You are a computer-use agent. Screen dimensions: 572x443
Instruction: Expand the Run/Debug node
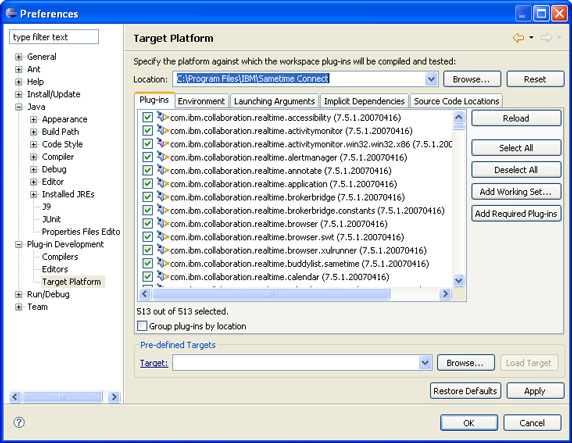(19, 294)
